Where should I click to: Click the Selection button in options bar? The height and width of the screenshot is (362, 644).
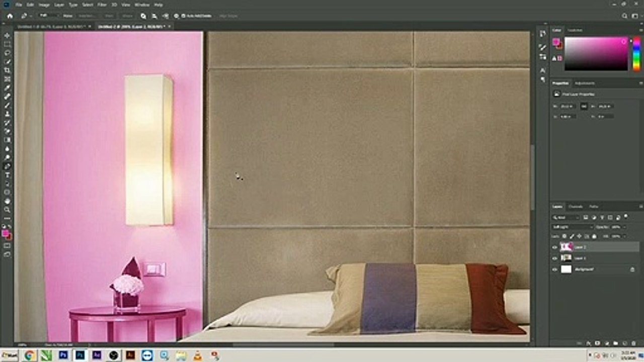click(x=86, y=16)
